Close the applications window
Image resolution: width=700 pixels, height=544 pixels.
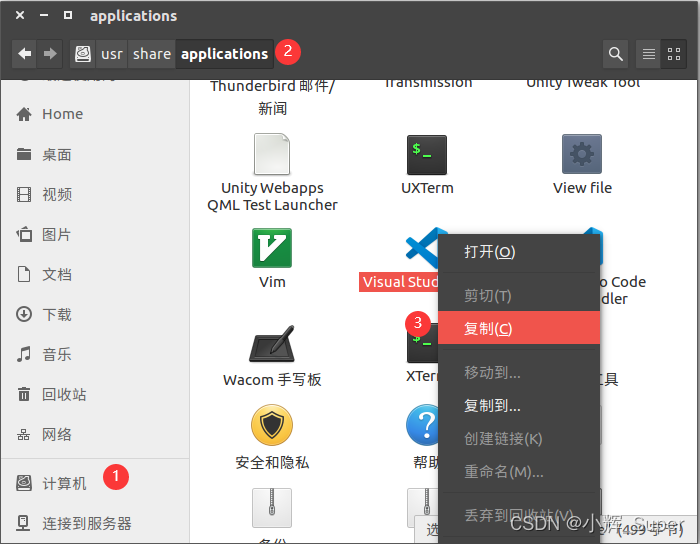point(20,15)
